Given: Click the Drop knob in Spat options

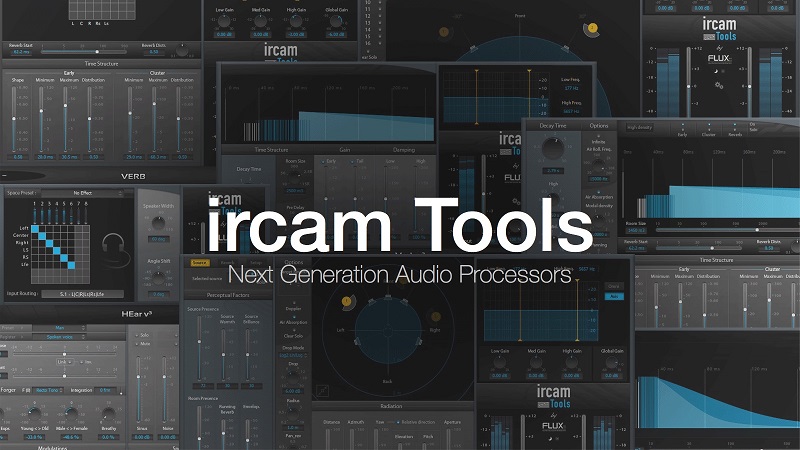Looking at the screenshot, I should tap(293, 377).
